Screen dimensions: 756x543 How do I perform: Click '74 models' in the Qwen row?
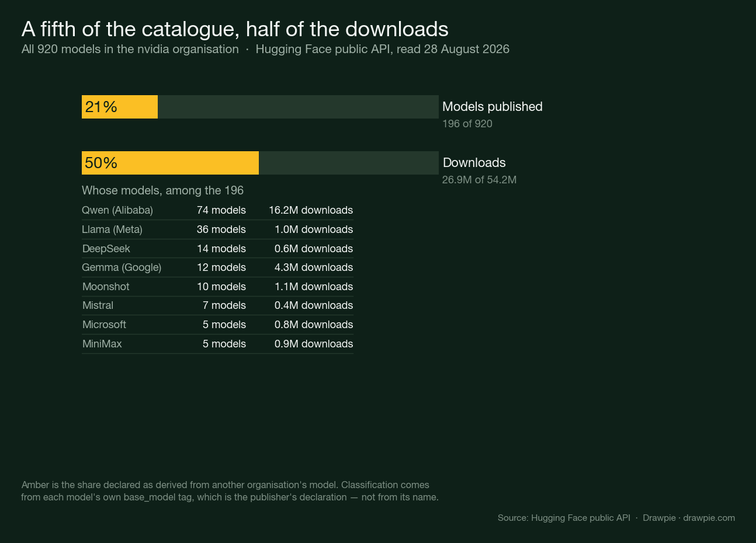pos(221,210)
